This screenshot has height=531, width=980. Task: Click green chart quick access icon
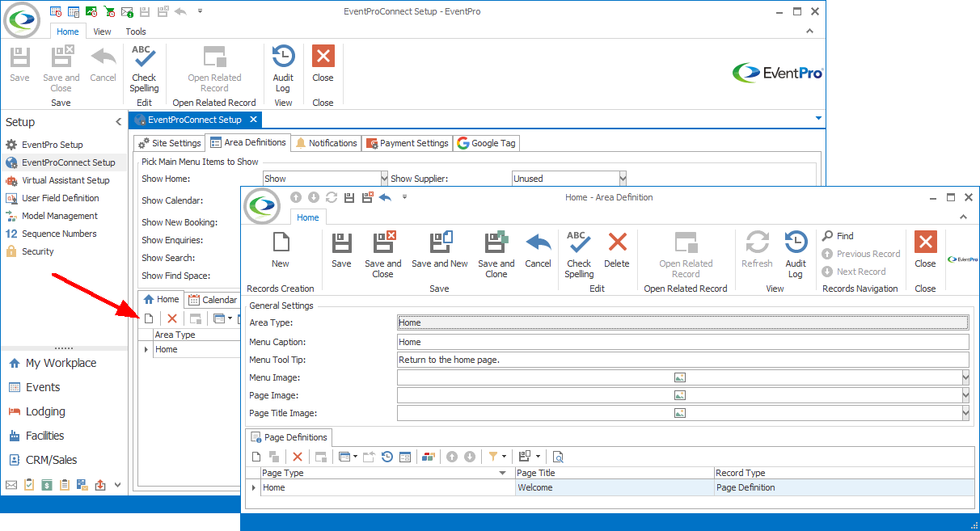click(91, 11)
